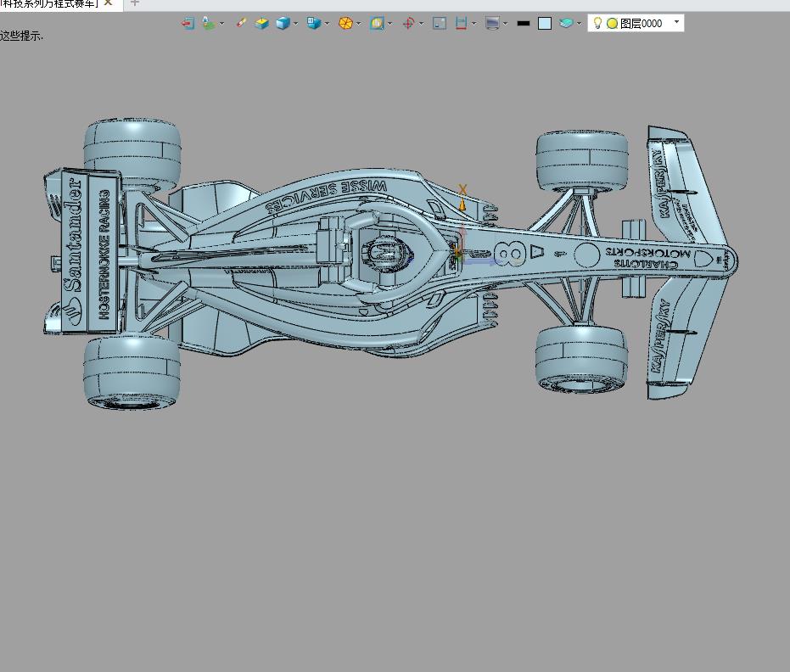Click the teal layer manager icon

point(566,24)
